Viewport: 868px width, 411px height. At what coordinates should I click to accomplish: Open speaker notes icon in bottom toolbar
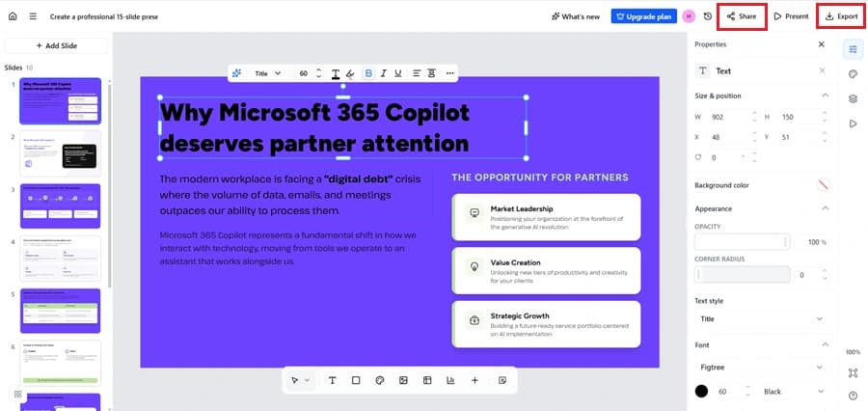[502, 380]
